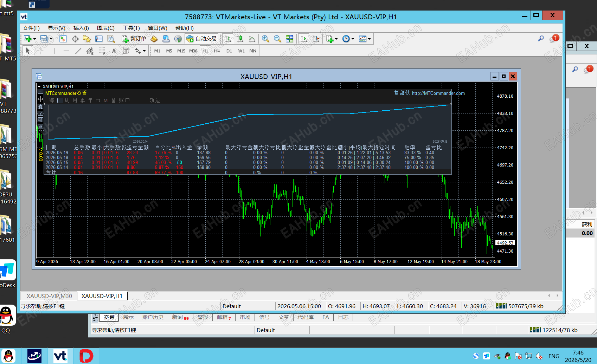
Task: Zoom in on the chart
Action: pyautogui.click(x=265, y=39)
